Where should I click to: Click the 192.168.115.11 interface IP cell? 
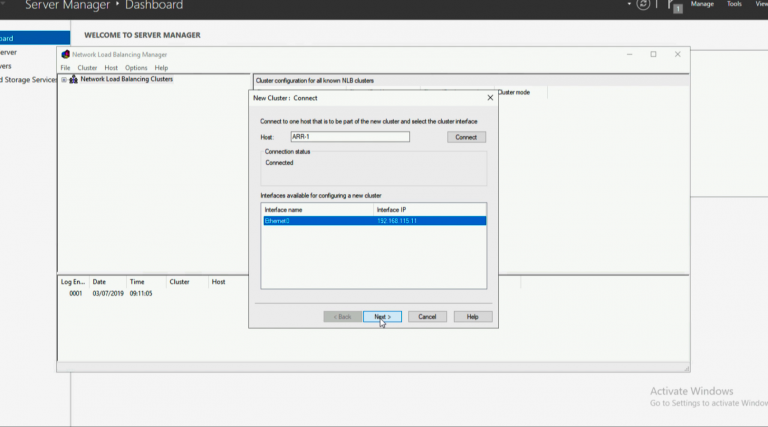tap(397, 221)
